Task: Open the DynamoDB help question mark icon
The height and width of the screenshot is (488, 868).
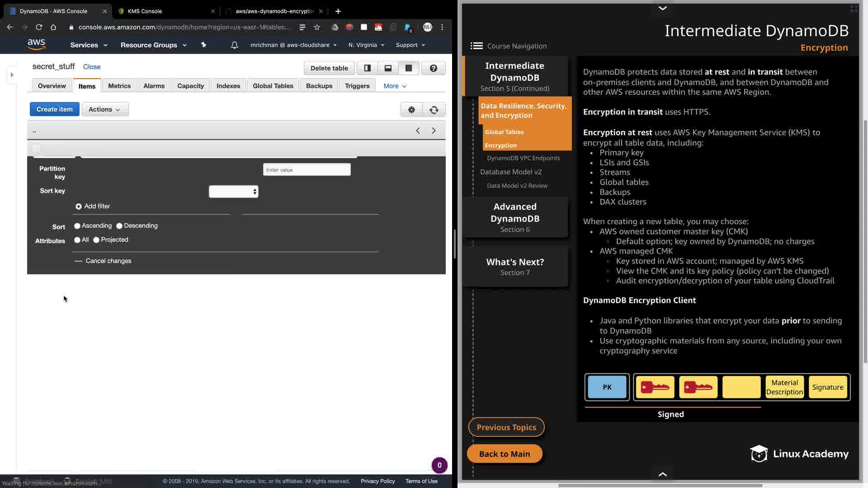Action: (433, 68)
